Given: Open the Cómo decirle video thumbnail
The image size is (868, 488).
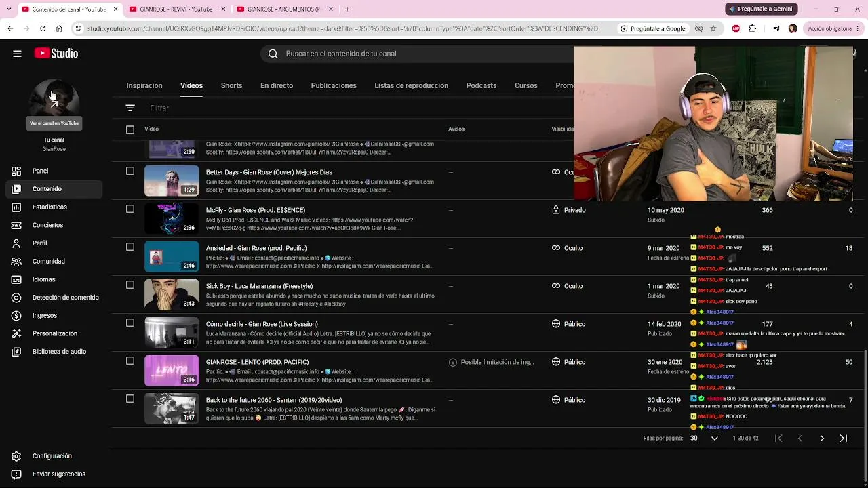Looking at the screenshot, I should [x=172, y=333].
